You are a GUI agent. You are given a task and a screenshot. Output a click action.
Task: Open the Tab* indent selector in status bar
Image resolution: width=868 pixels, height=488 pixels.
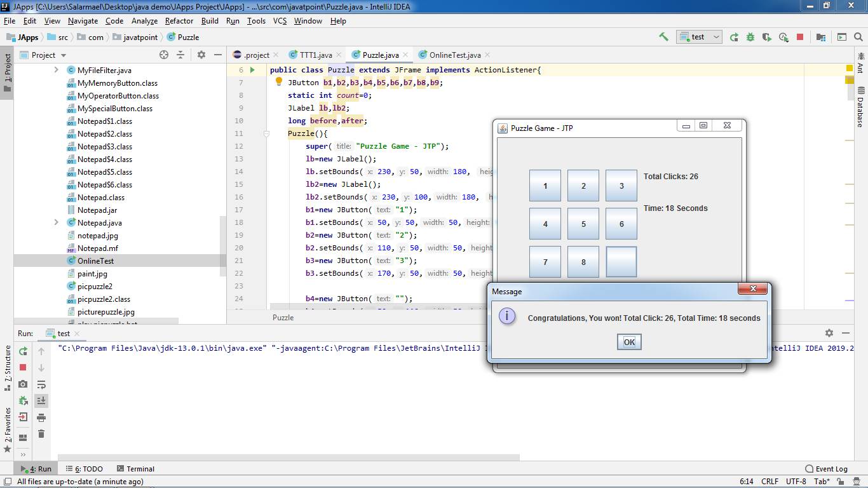coord(821,482)
